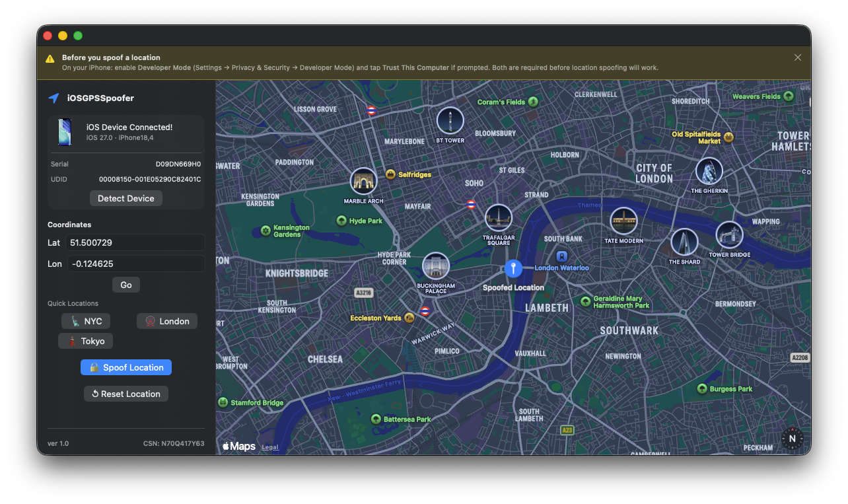Select The Gherkin landmark icon
Image resolution: width=848 pixels, height=504 pixels.
(x=709, y=171)
